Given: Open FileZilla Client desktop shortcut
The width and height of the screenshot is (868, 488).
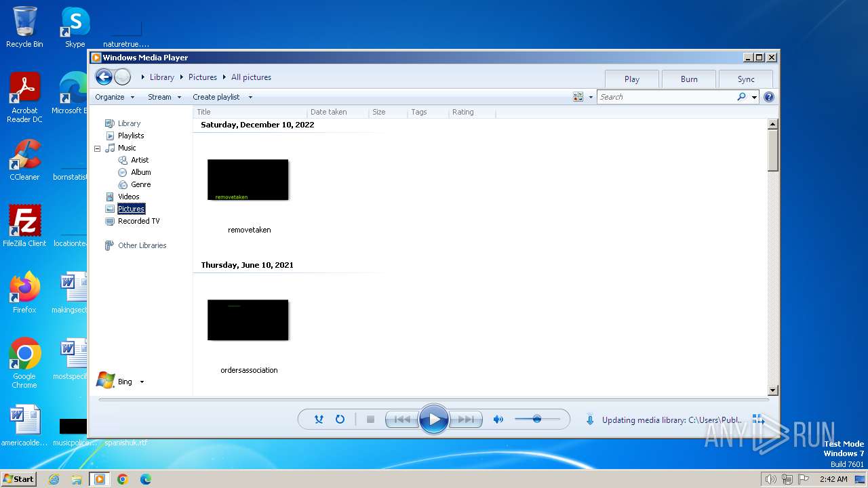Looking at the screenshot, I should point(24,226).
